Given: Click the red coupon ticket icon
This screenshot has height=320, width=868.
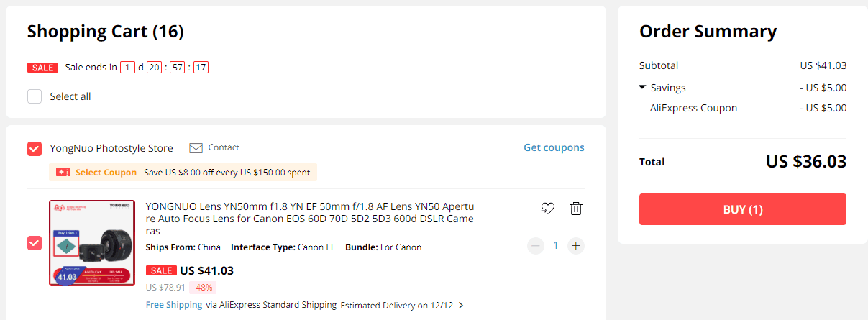Looking at the screenshot, I should coord(63,173).
